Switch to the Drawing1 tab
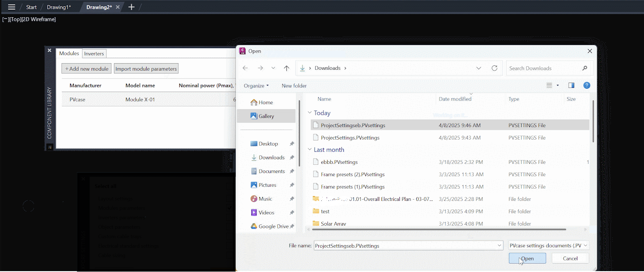This screenshot has width=644, height=272. click(59, 7)
